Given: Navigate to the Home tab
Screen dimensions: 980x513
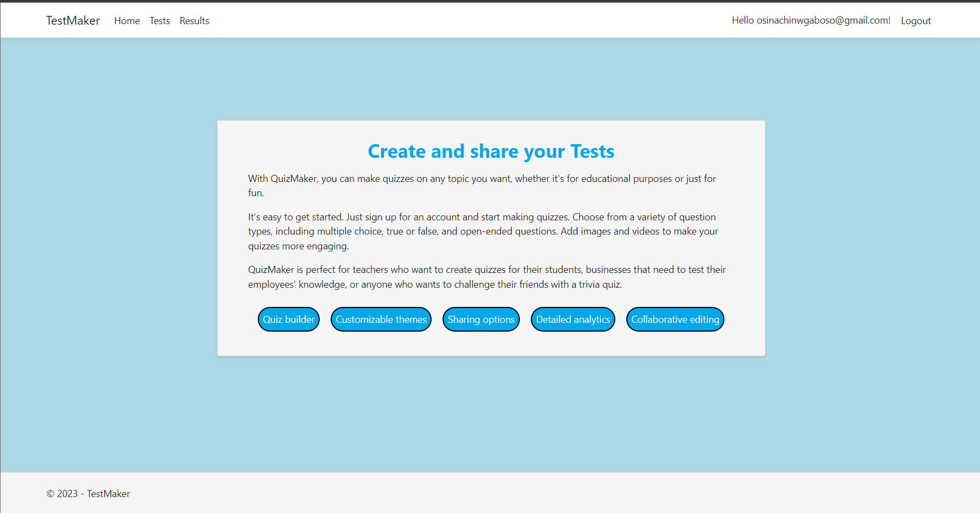Looking at the screenshot, I should click(x=127, y=20).
